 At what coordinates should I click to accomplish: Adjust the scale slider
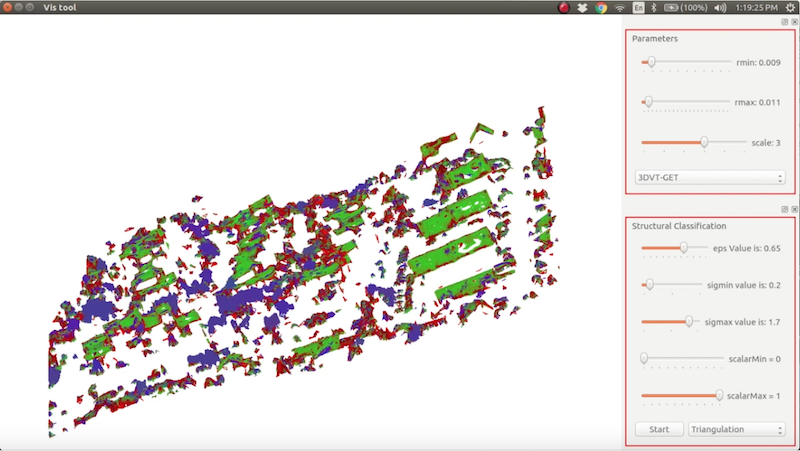pos(694,142)
